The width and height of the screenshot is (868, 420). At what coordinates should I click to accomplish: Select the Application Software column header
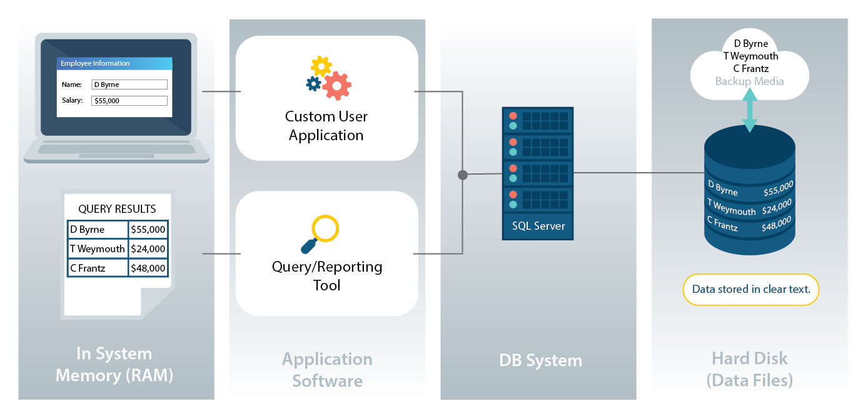point(326,369)
